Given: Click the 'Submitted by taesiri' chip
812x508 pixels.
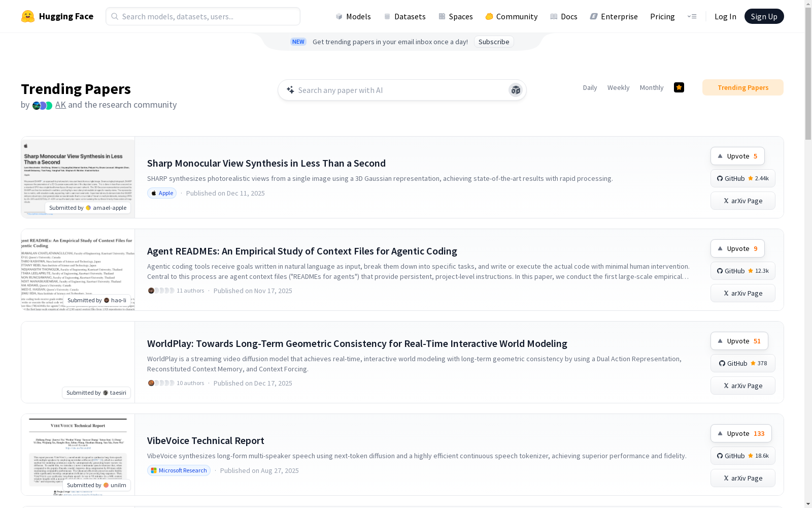Looking at the screenshot, I should click(96, 393).
